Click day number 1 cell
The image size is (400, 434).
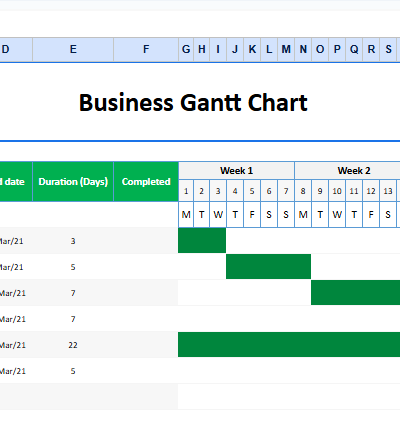point(186,191)
